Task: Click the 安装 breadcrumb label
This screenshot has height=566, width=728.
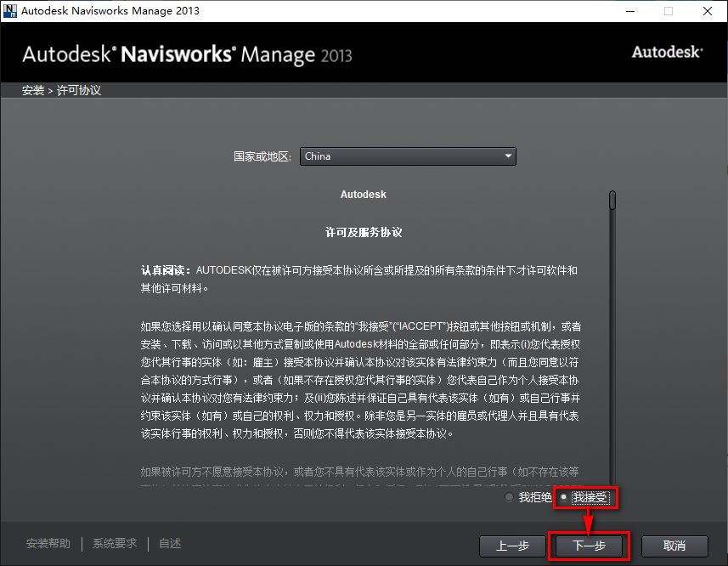Action: [31, 88]
